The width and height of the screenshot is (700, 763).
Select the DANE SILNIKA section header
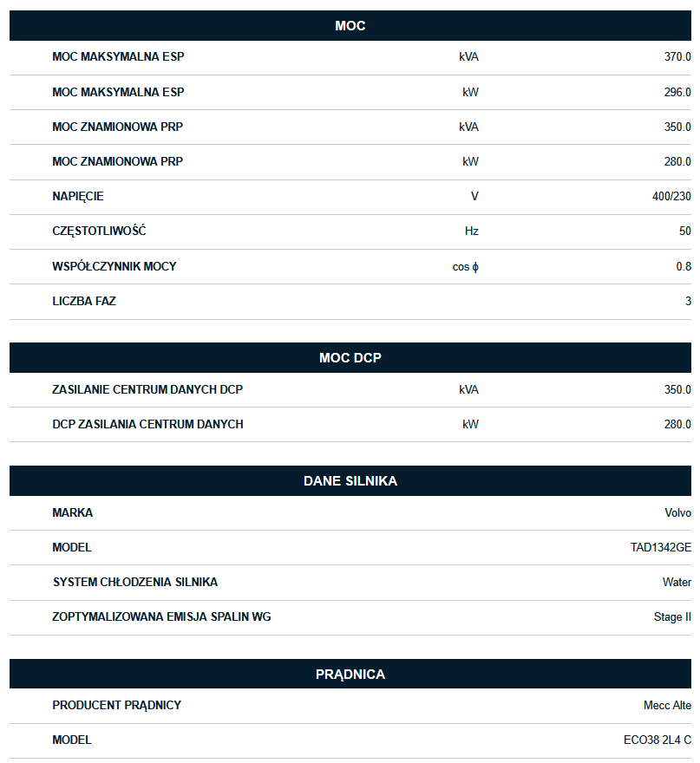[x=350, y=481]
